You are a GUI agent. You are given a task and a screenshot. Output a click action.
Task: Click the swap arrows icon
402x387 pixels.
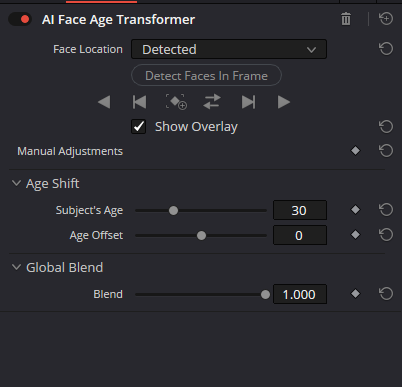tap(212, 102)
